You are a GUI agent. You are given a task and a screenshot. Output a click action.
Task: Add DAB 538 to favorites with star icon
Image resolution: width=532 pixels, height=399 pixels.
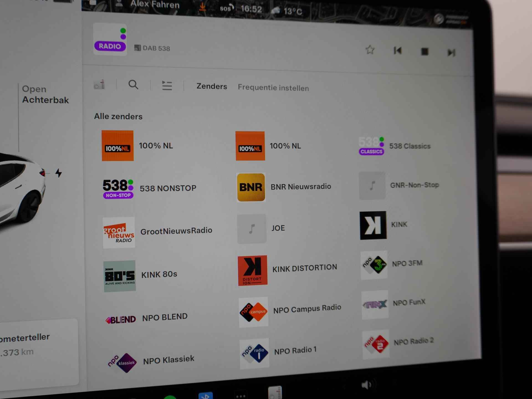370,50
